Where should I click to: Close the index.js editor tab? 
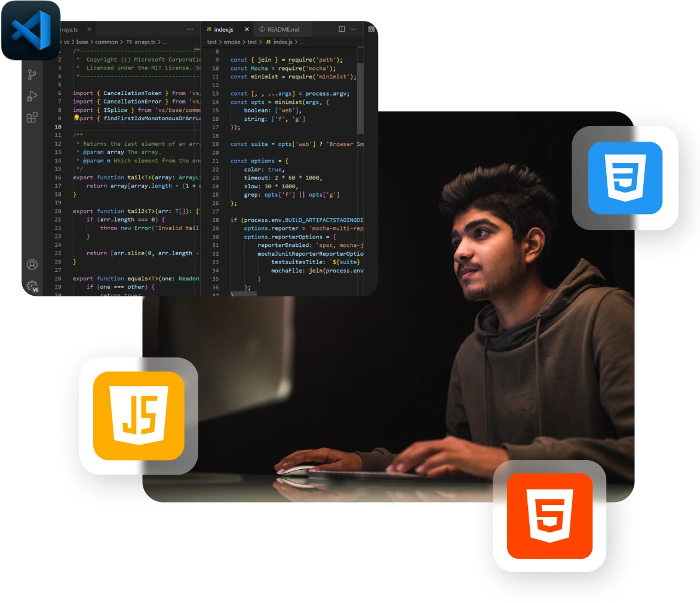245,29
